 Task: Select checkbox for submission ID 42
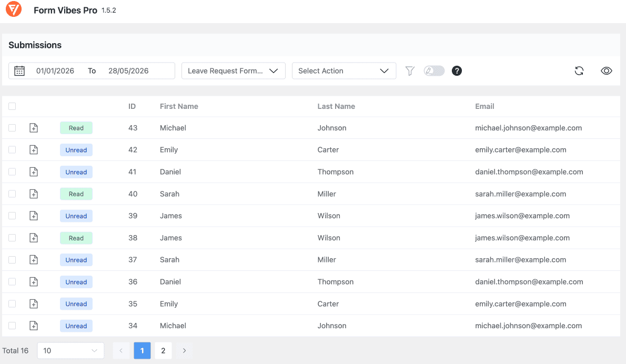(x=13, y=150)
